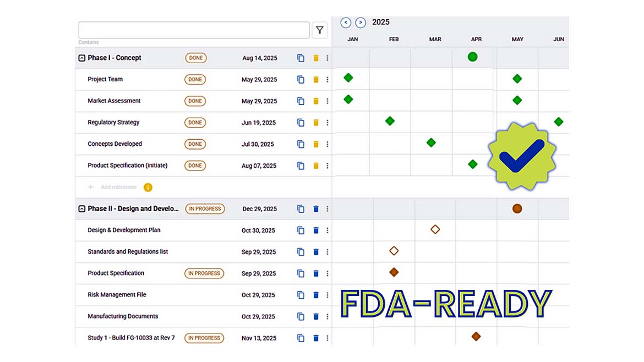Open IN PROGRESS status of Study 1 row
644x362 pixels.
[204, 338]
